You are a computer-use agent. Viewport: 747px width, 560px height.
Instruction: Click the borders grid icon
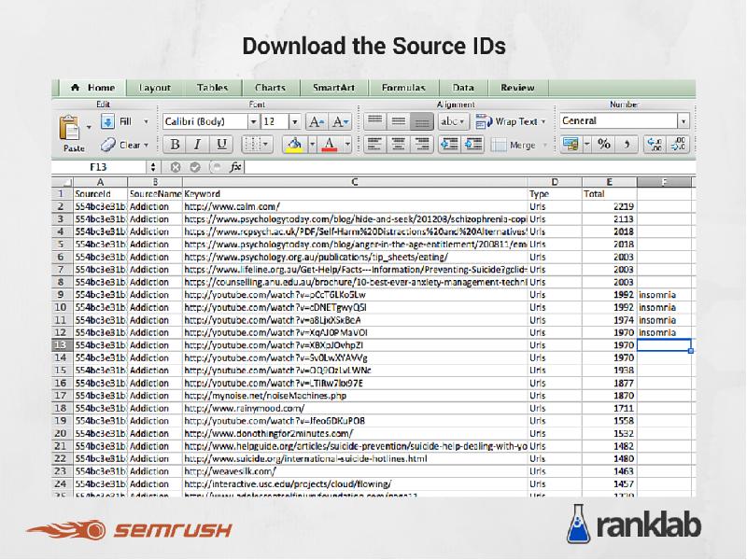[252, 145]
